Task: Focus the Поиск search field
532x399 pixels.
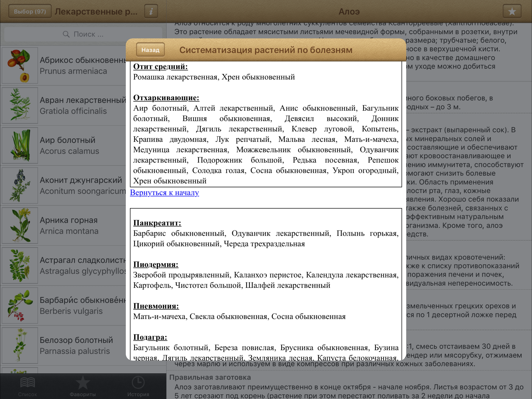Action: [83, 34]
